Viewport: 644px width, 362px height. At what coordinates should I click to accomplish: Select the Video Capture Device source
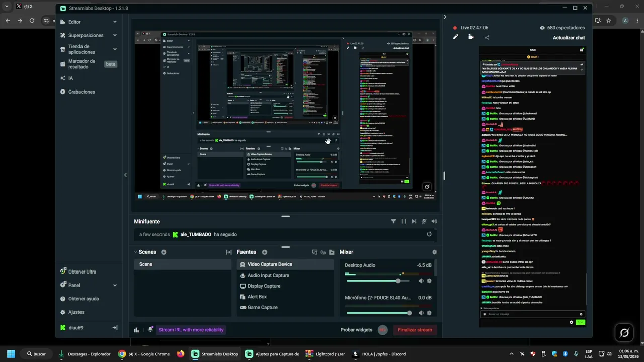[285, 264]
